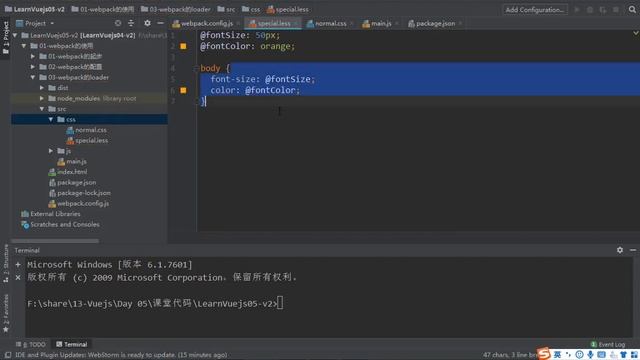
Task: Open the Add Configuration dropdown
Action: click(535, 9)
